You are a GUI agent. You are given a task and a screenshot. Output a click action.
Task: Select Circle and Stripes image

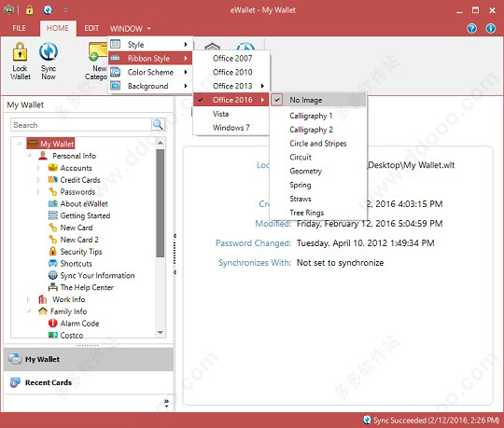click(318, 144)
